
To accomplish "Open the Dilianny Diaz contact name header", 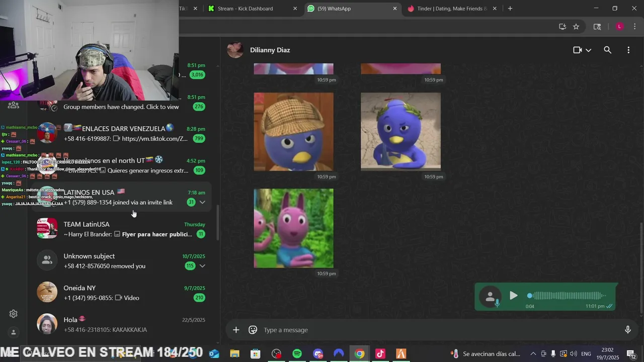I will click(270, 50).
